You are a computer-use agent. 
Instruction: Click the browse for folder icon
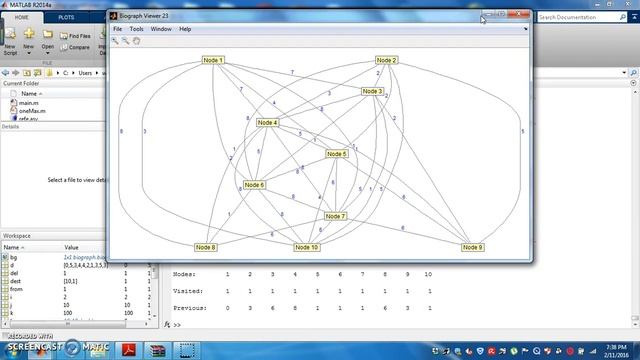click(x=38, y=73)
